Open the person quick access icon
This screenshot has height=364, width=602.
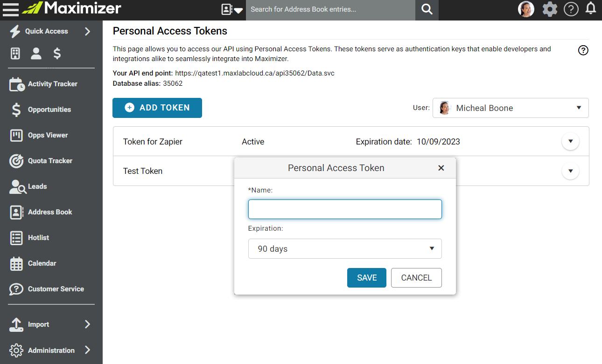click(36, 54)
